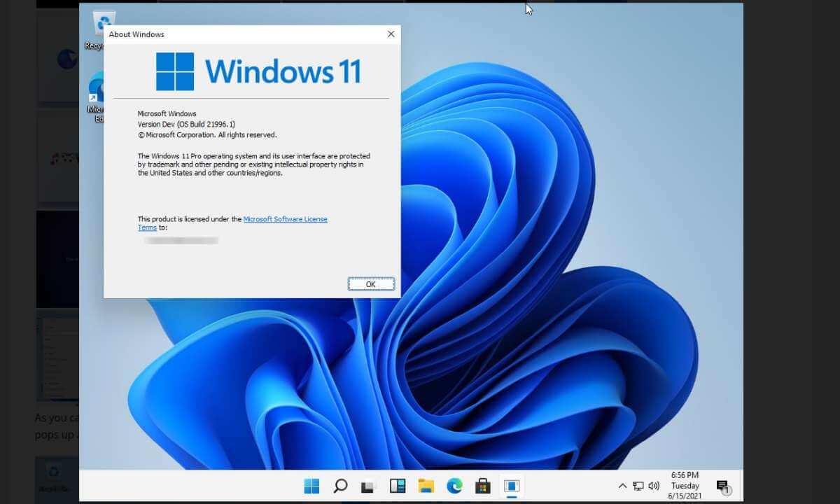840x504 pixels.
Task: Open Microsoft Store from the taskbar
Action: click(483, 486)
